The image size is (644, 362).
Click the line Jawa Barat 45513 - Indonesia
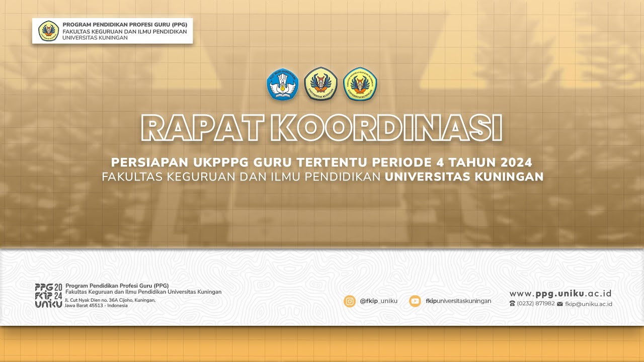96,306
